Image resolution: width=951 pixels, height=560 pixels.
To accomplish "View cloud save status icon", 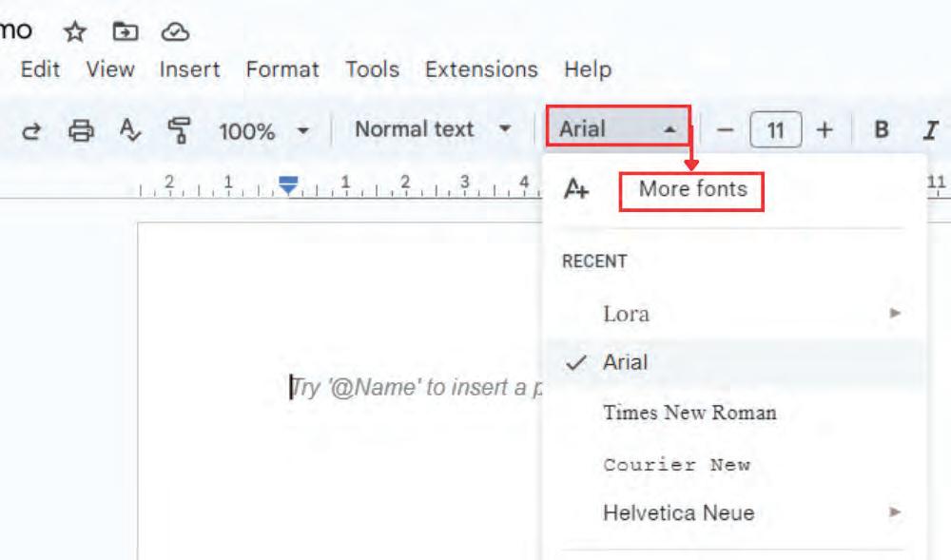I will [175, 31].
